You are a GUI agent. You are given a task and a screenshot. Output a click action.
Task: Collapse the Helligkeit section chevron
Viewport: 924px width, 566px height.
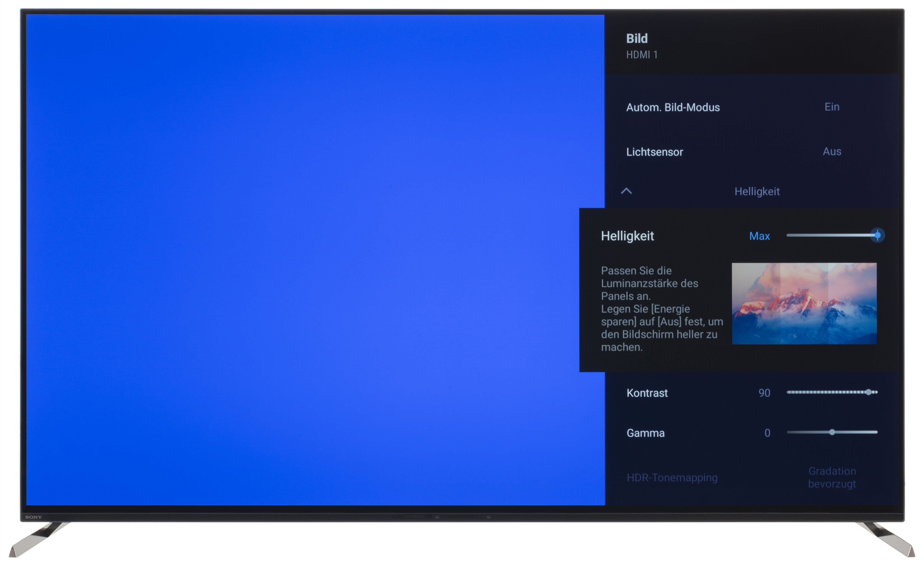point(626,191)
